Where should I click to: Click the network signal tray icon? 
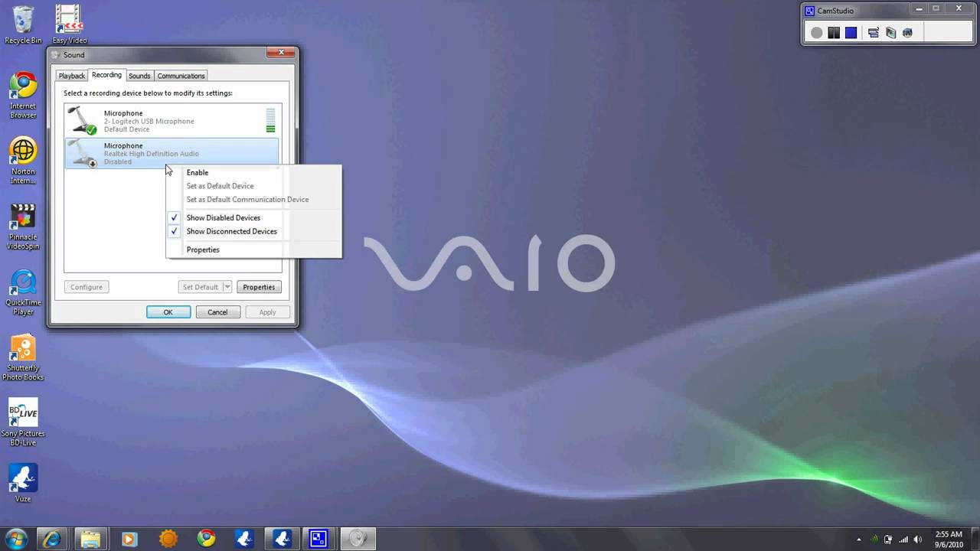pyautogui.click(x=903, y=539)
